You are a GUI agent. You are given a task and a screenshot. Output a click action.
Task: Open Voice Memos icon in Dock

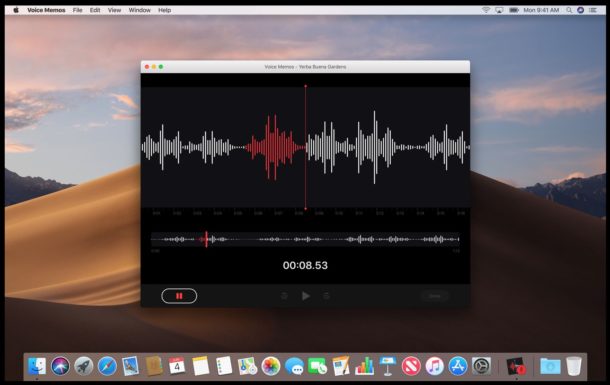point(516,366)
